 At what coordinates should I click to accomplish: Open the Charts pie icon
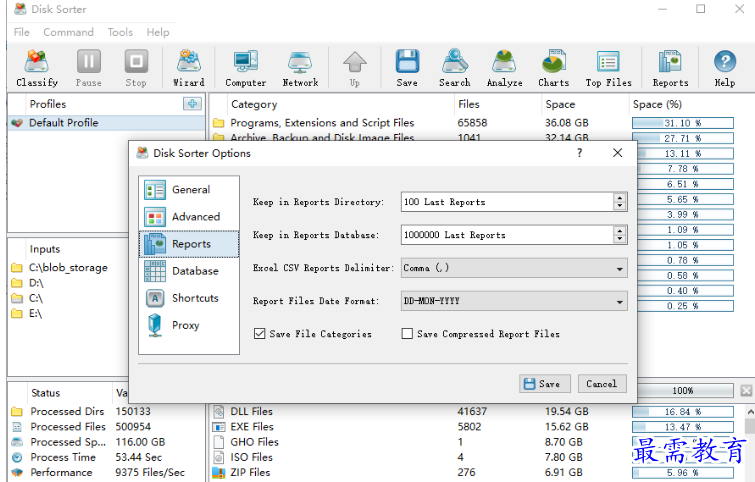554,68
